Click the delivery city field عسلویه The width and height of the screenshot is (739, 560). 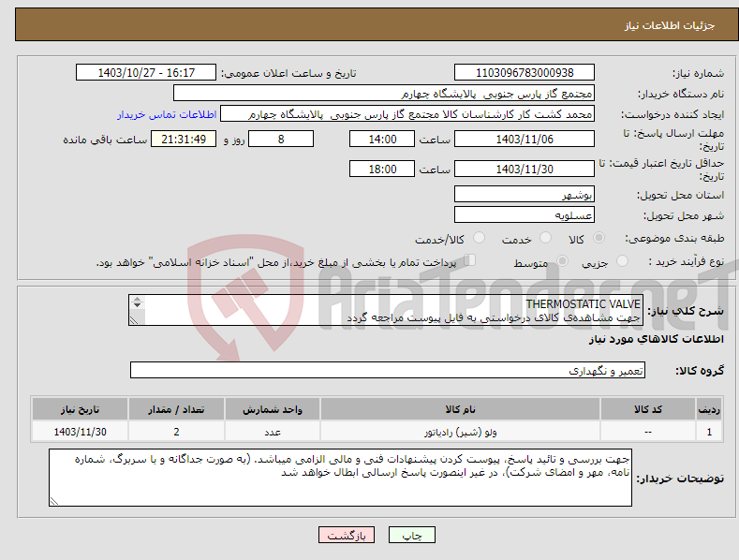click(x=525, y=215)
